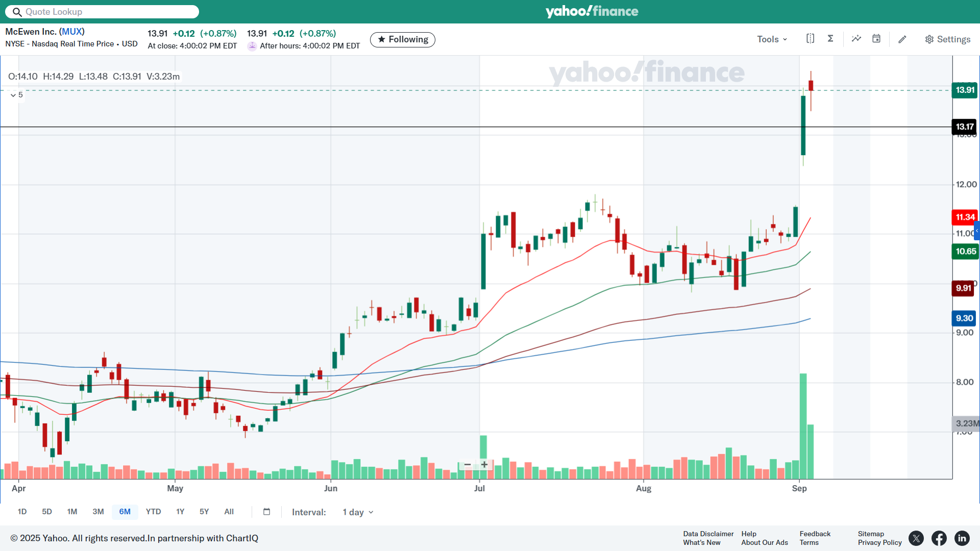The height and width of the screenshot is (551, 980).
Task: Click the zoom in plus control
Action: 484,465
